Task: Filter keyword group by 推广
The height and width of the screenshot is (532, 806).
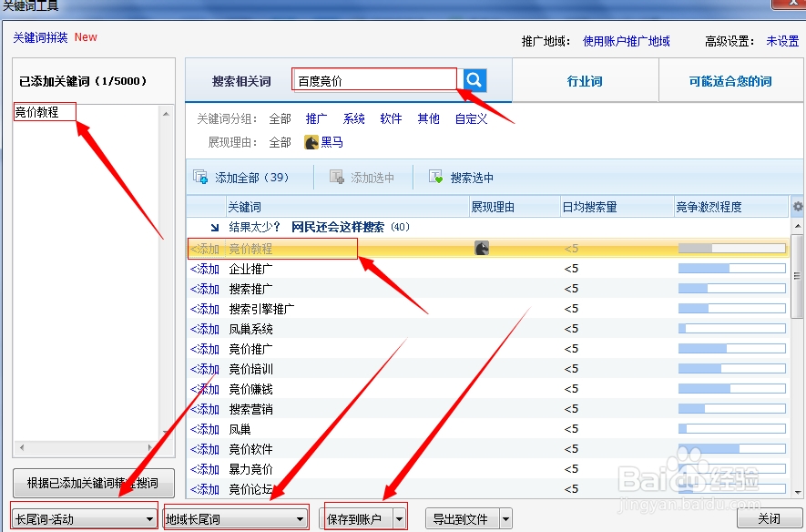Action: (x=317, y=118)
